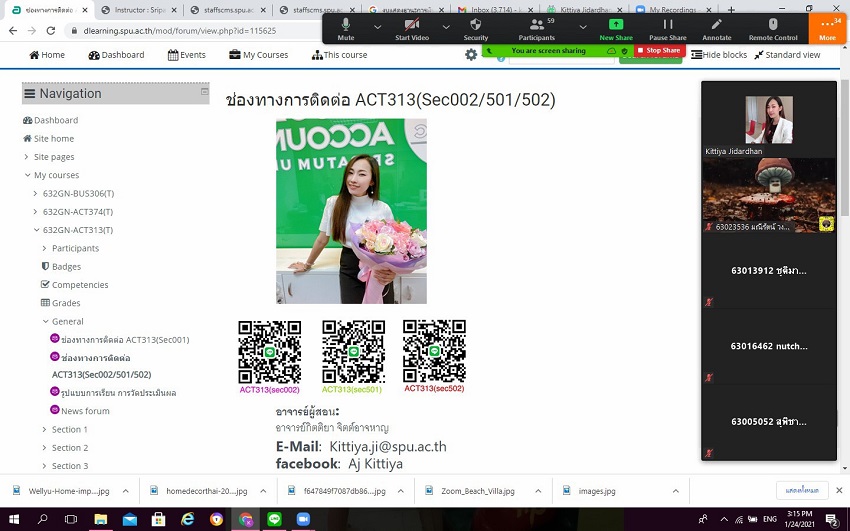Open Competencies link
The image size is (850, 531).
click(75, 285)
